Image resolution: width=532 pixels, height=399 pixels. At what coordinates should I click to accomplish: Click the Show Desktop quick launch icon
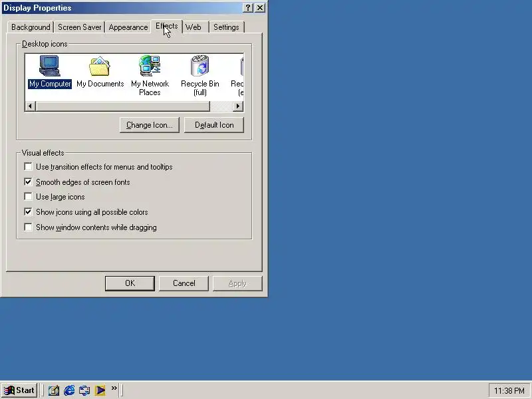pos(54,390)
